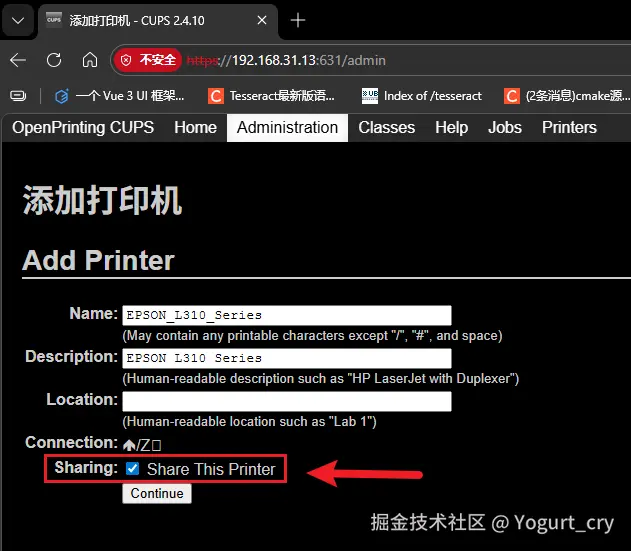Screen dimensions: 631x551
Task: Switch to the Administration tab
Action: tap(287, 128)
